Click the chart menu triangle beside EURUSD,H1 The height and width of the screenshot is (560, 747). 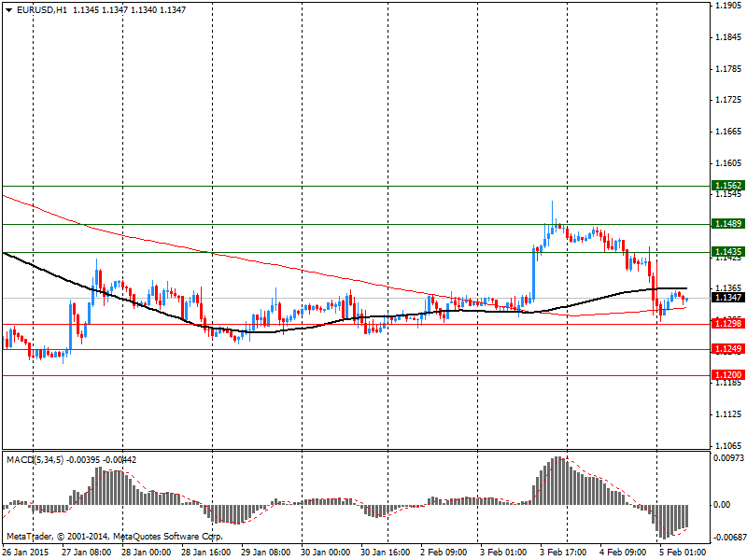[x=8, y=10]
